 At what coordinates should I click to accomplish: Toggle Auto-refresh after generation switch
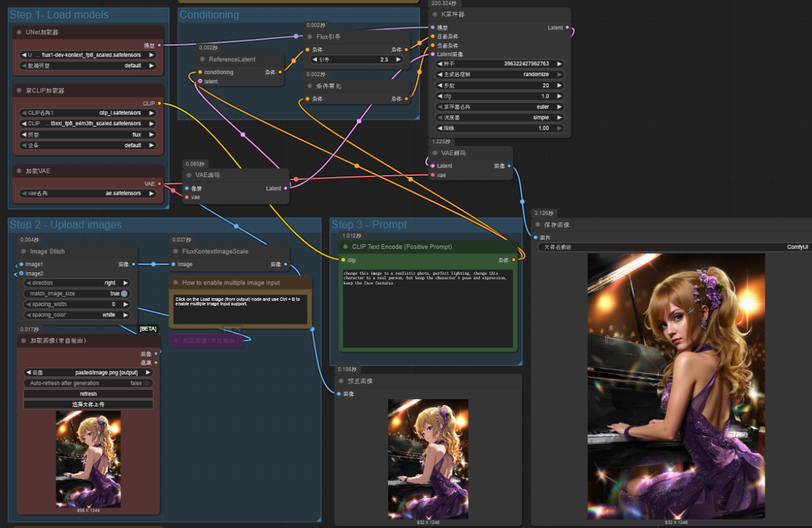click(x=148, y=383)
